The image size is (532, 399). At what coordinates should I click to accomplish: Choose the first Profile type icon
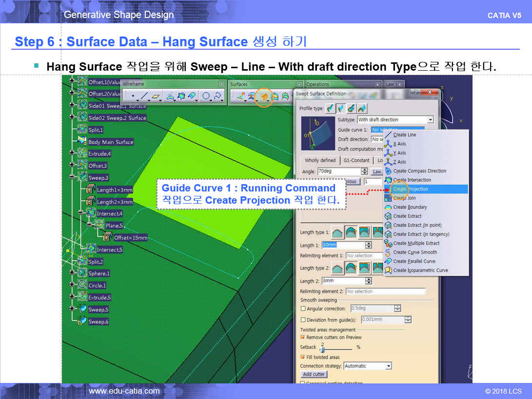pyautogui.click(x=331, y=108)
